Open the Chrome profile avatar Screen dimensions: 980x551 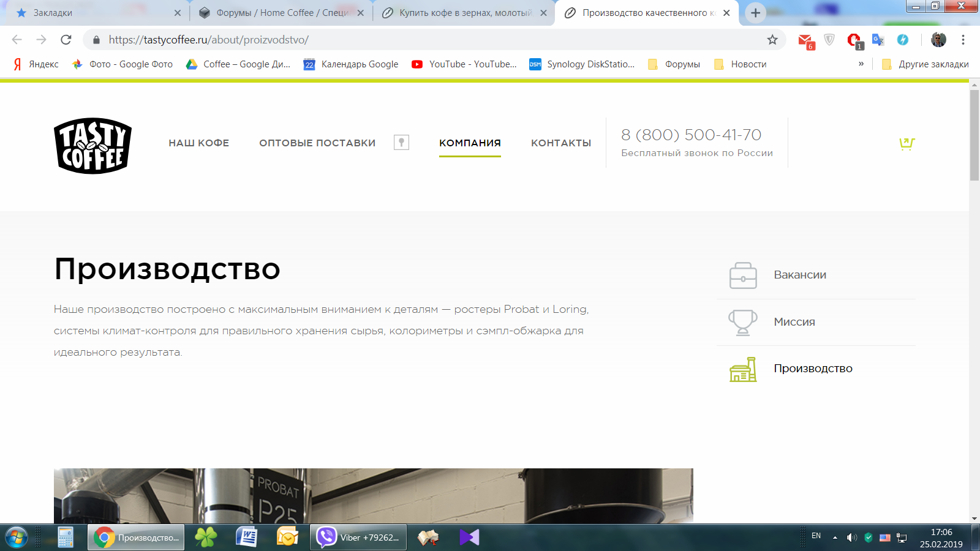938,40
